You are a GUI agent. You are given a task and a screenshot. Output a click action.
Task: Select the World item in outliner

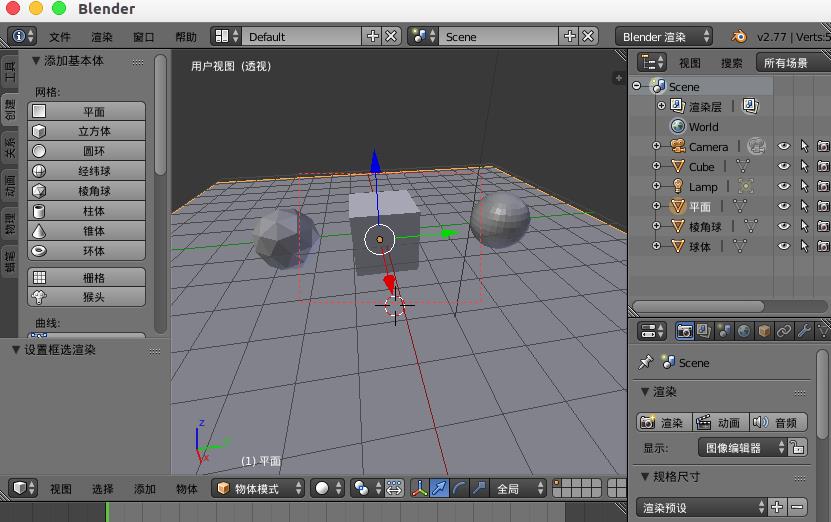click(703, 127)
